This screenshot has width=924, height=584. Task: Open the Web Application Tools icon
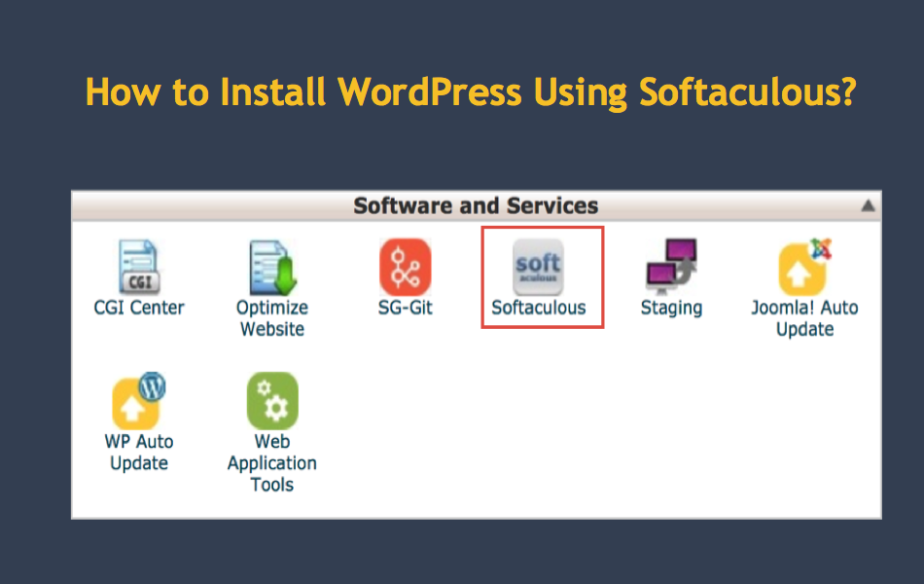click(272, 401)
